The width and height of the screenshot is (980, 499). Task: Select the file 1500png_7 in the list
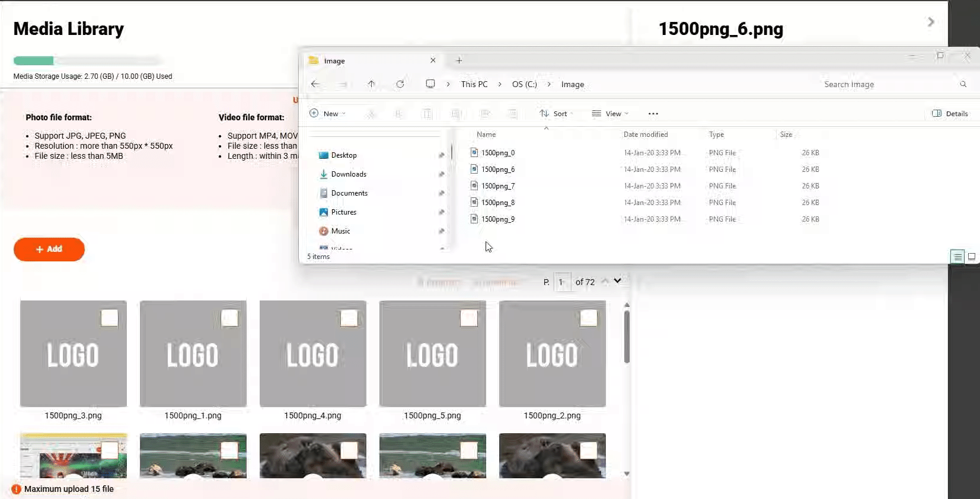coord(497,186)
